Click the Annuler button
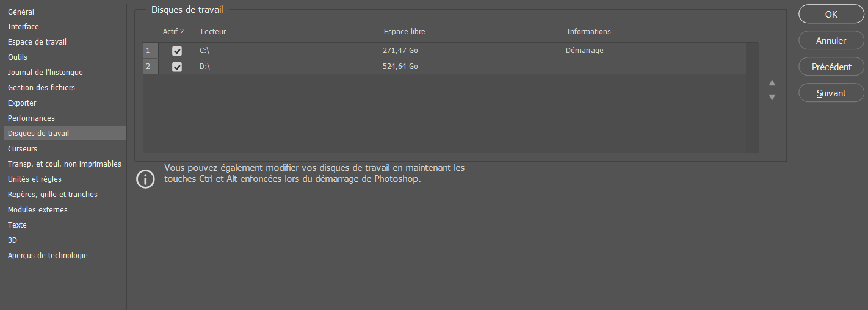The height and width of the screenshot is (310, 868). 831,41
